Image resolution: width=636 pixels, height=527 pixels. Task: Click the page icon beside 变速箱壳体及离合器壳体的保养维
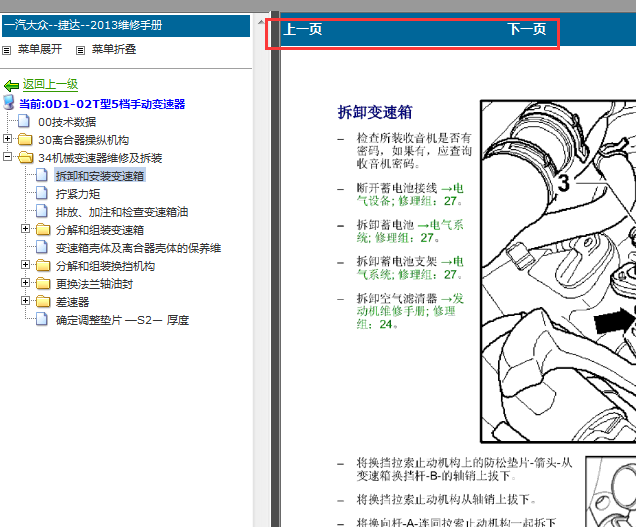coord(42,247)
